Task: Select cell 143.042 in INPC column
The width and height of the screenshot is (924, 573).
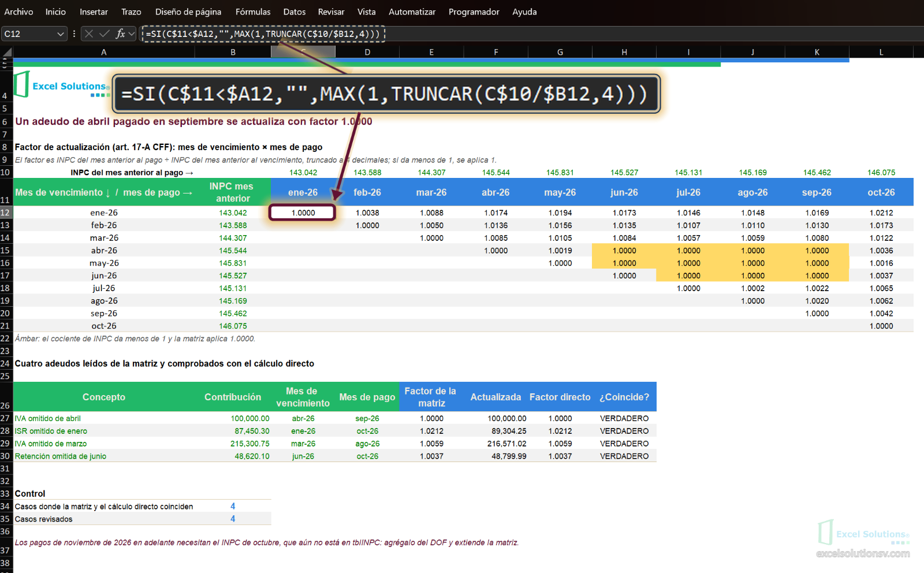Action: tap(233, 213)
